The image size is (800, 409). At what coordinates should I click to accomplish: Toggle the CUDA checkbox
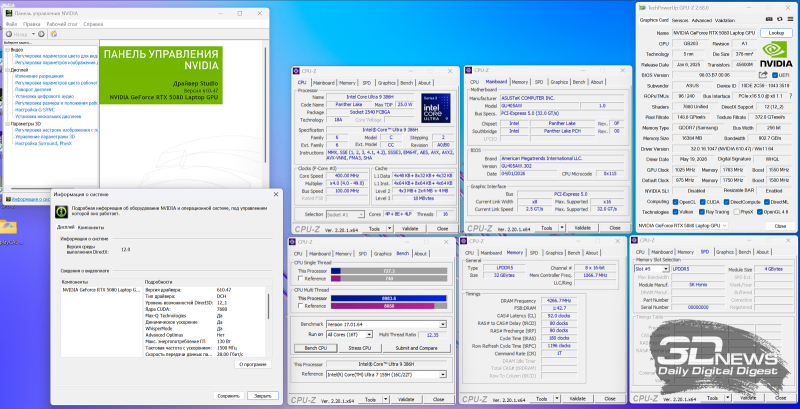tap(702, 201)
